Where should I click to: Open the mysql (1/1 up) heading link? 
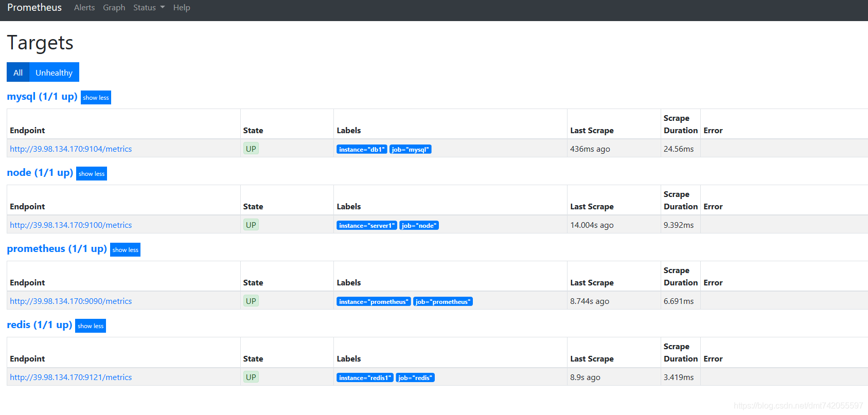click(x=42, y=97)
